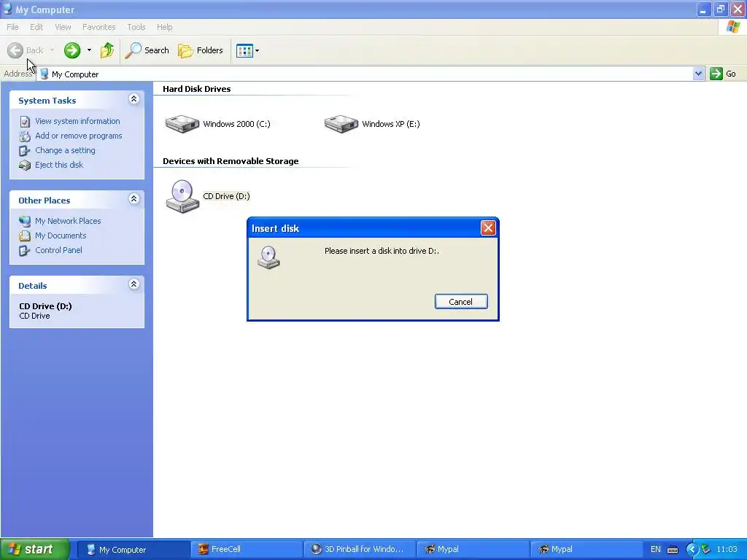
Task: Click the My Computer icon in address bar
Action: (44, 74)
